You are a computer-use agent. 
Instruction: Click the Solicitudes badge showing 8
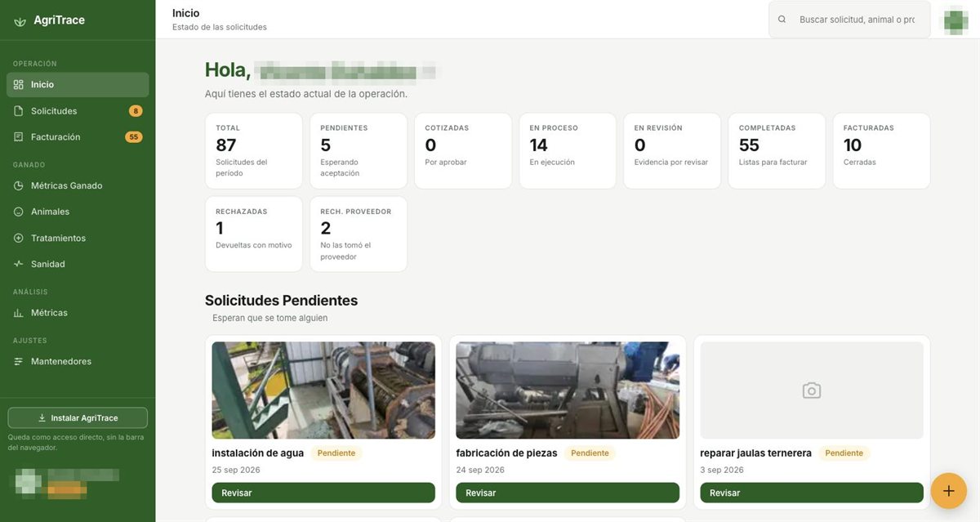coord(136,111)
